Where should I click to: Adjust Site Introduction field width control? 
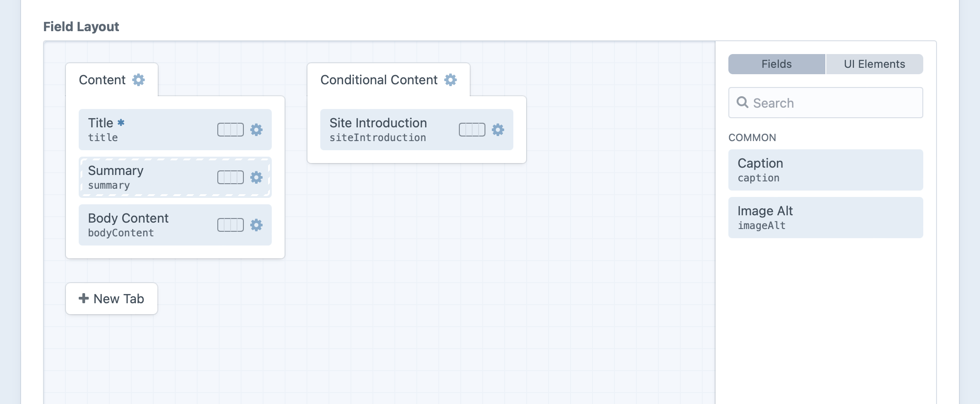pos(472,130)
